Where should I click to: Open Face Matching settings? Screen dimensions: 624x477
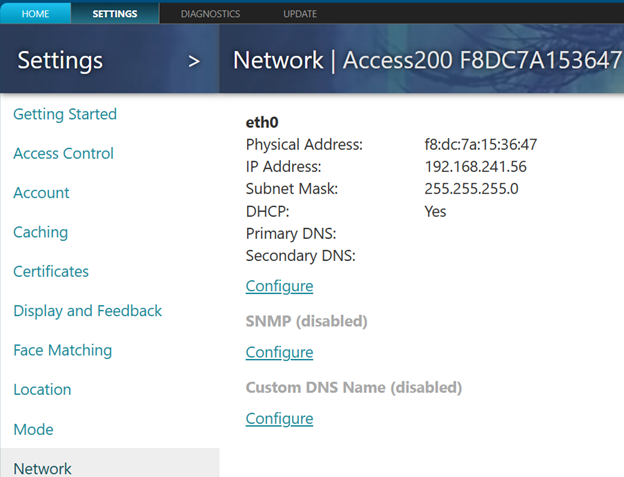62,350
